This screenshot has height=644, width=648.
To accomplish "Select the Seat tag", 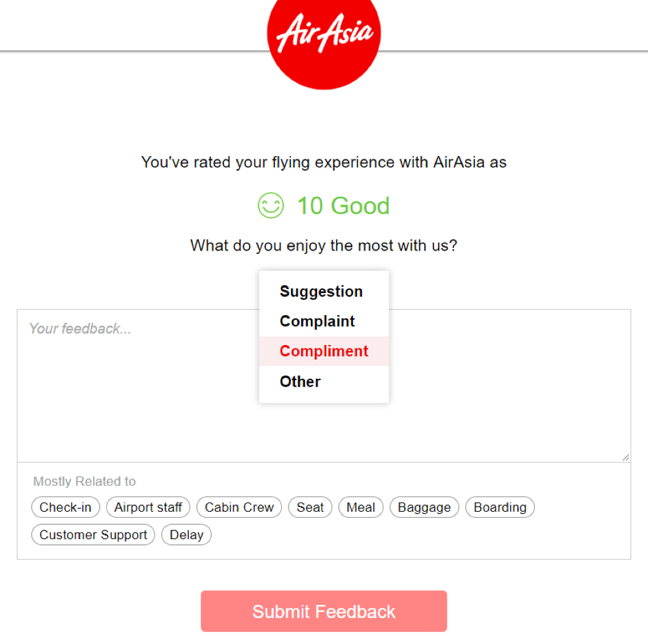I will pos(310,507).
